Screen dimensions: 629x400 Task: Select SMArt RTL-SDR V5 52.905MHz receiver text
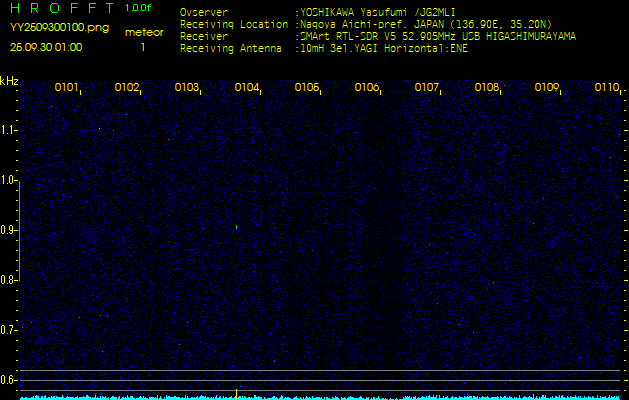click(x=436, y=37)
